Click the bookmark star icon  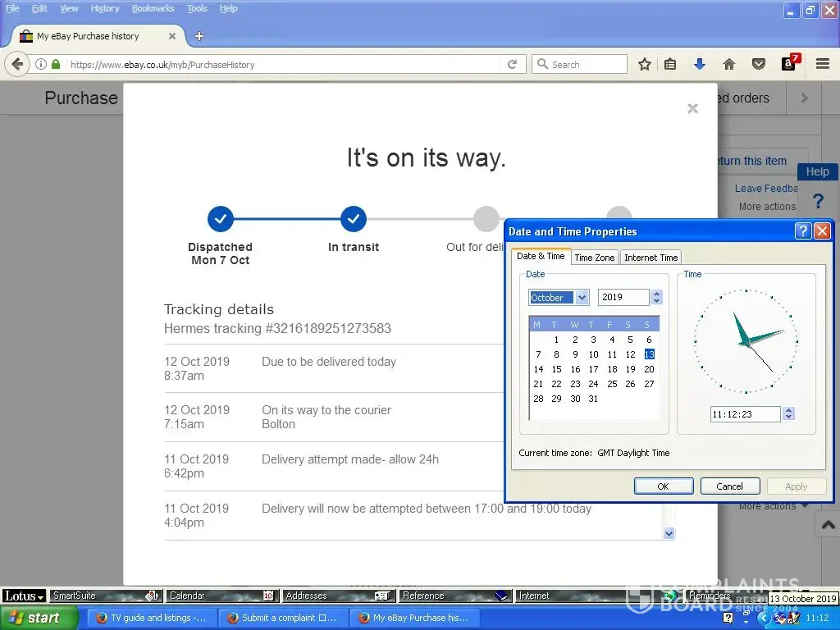click(645, 64)
